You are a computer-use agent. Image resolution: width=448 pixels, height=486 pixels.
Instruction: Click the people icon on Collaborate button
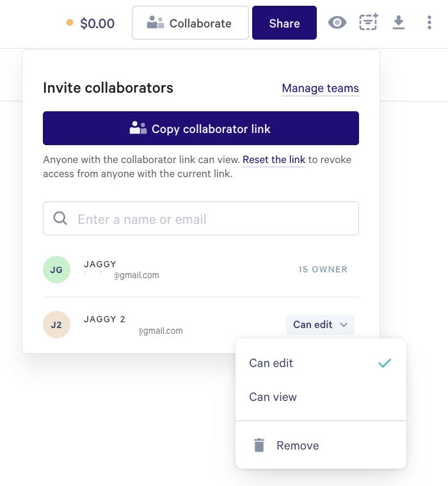coord(156,22)
